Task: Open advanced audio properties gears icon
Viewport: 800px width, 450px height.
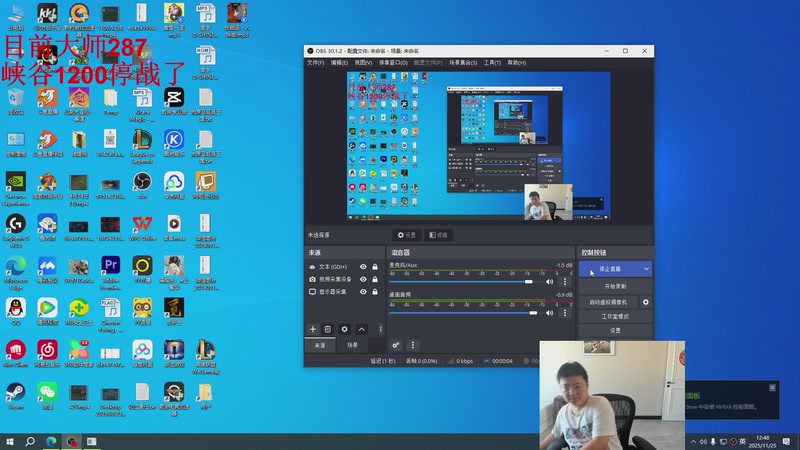Action: click(395, 345)
